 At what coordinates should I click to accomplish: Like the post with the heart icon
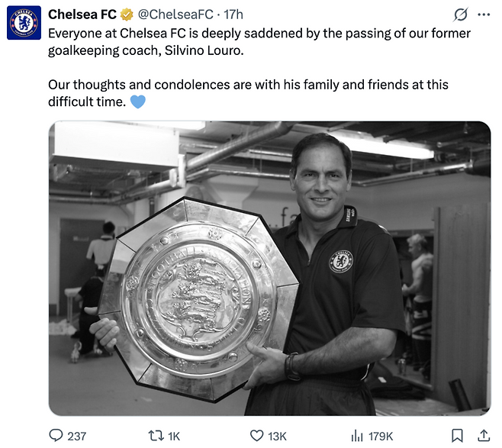[256, 436]
